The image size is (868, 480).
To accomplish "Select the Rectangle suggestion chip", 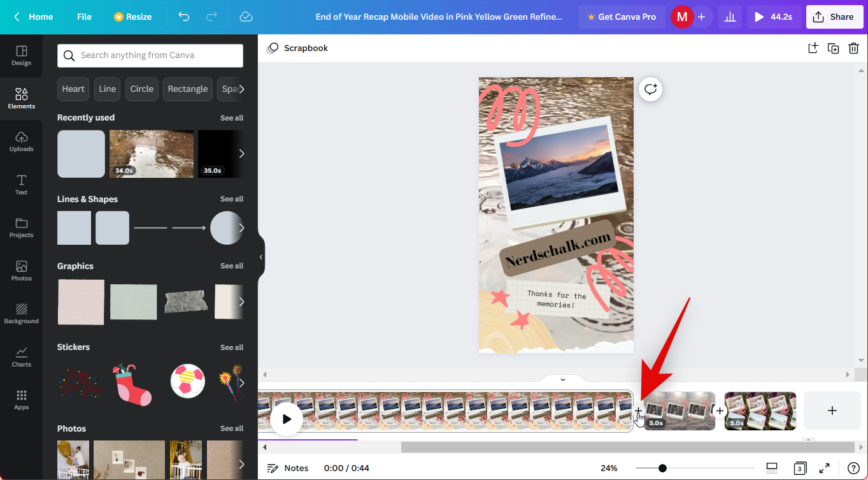I will [x=188, y=89].
